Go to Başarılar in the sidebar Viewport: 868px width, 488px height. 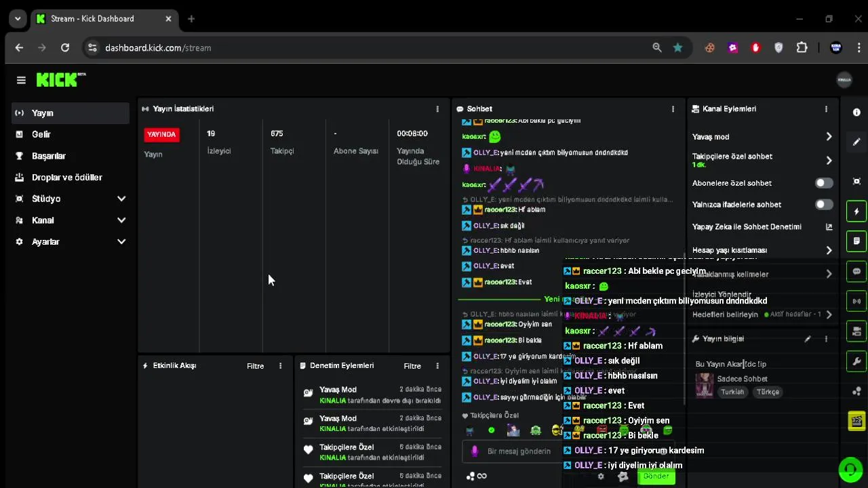click(71, 156)
